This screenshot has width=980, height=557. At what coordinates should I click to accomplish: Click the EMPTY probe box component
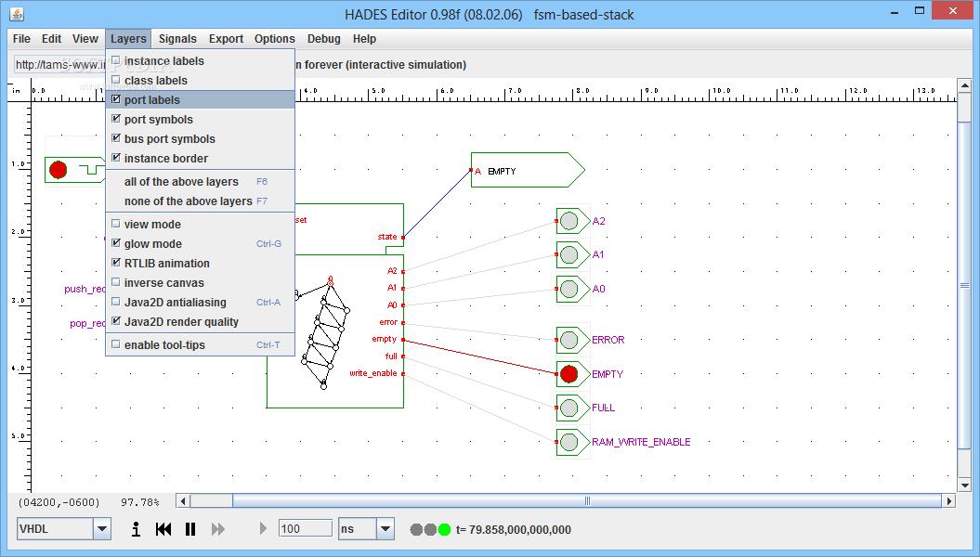tap(528, 170)
